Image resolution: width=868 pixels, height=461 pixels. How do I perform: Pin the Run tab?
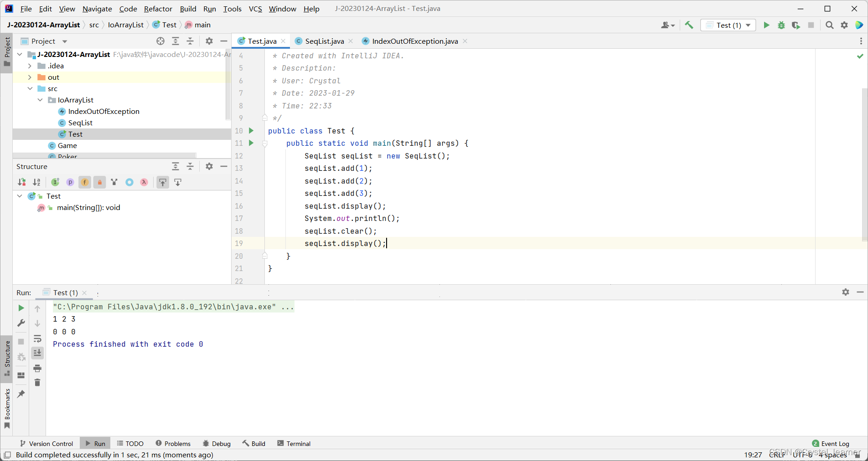click(x=21, y=394)
